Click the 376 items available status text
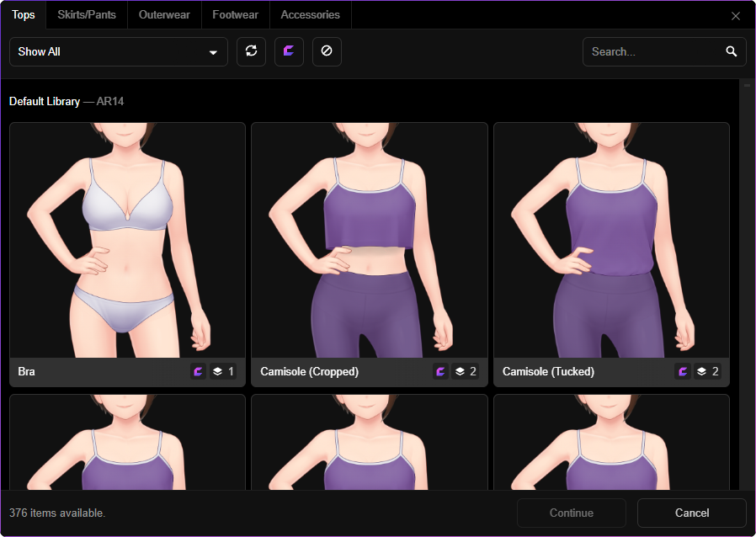 click(x=57, y=513)
